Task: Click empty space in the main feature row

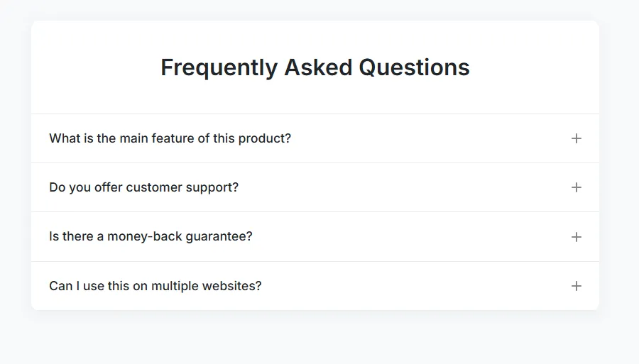Action: click(x=426, y=138)
